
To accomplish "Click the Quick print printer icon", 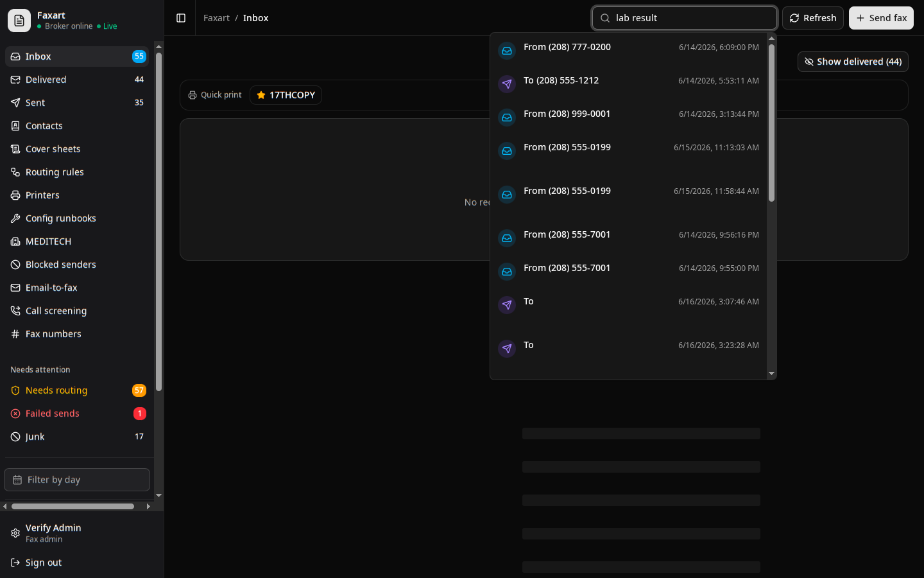I will click(x=193, y=95).
